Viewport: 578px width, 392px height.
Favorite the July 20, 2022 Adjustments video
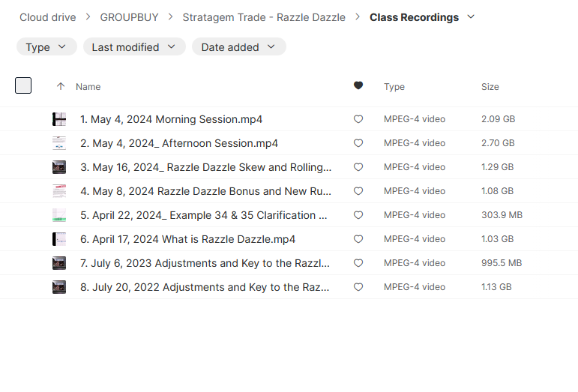tap(358, 287)
